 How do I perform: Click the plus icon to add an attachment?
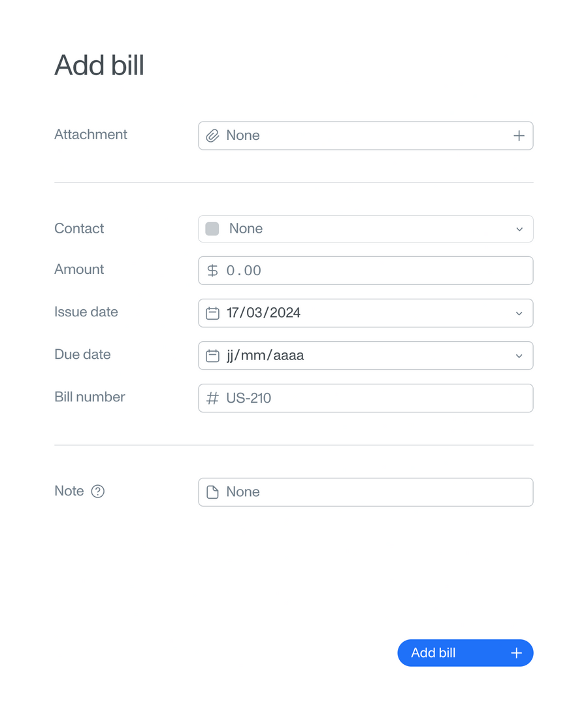519,135
